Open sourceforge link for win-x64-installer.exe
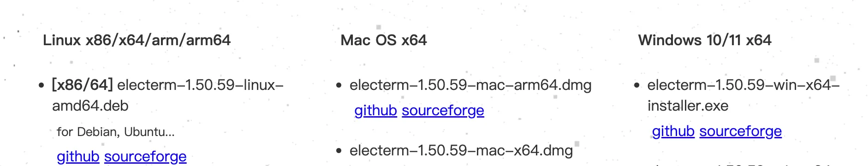This screenshot has width=868, height=166. point(740,131)
